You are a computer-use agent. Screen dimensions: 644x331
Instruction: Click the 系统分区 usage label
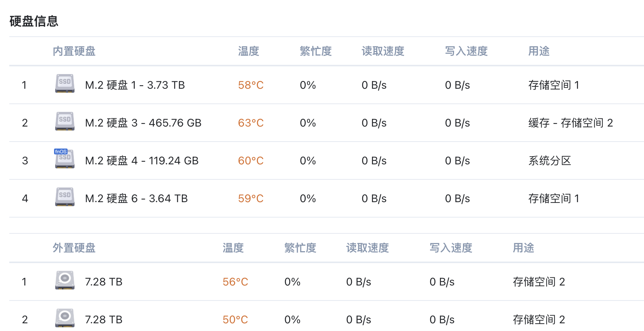[550, 160]
